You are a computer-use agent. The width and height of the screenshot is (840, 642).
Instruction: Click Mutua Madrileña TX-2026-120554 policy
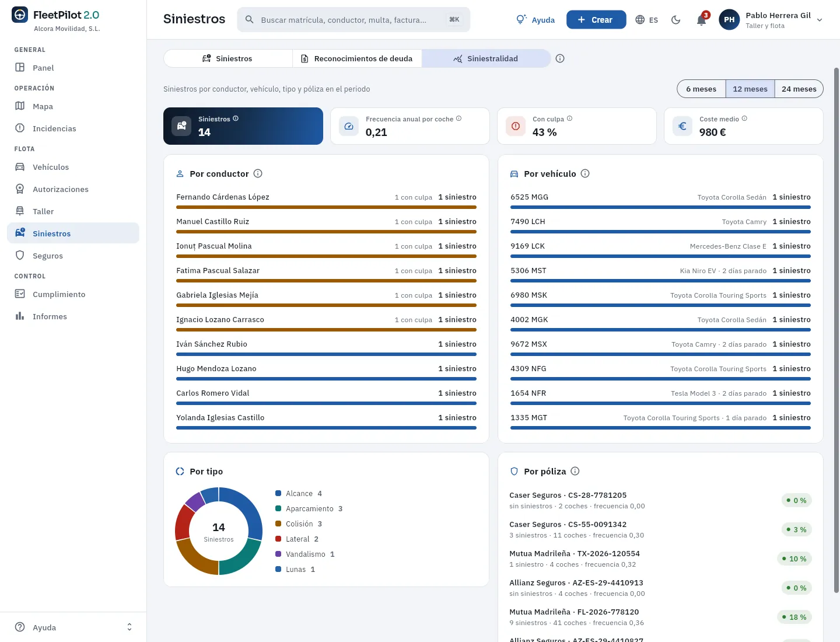[660, 559]
